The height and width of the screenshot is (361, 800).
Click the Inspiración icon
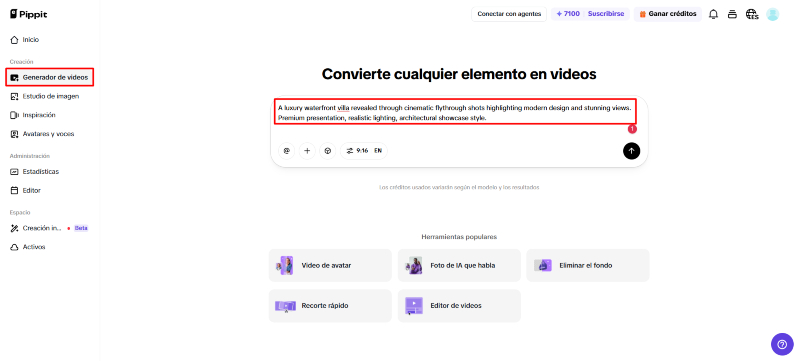(x=14, y=115)
